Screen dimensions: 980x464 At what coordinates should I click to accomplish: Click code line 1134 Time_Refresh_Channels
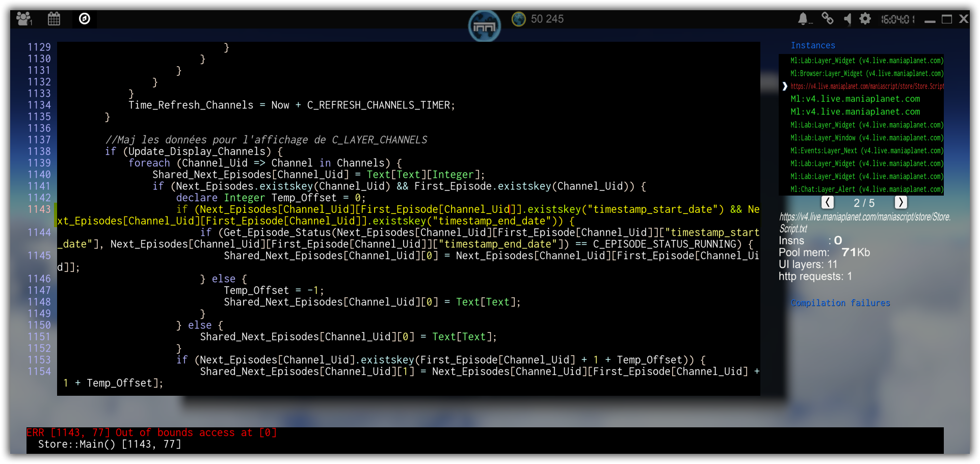292,105
